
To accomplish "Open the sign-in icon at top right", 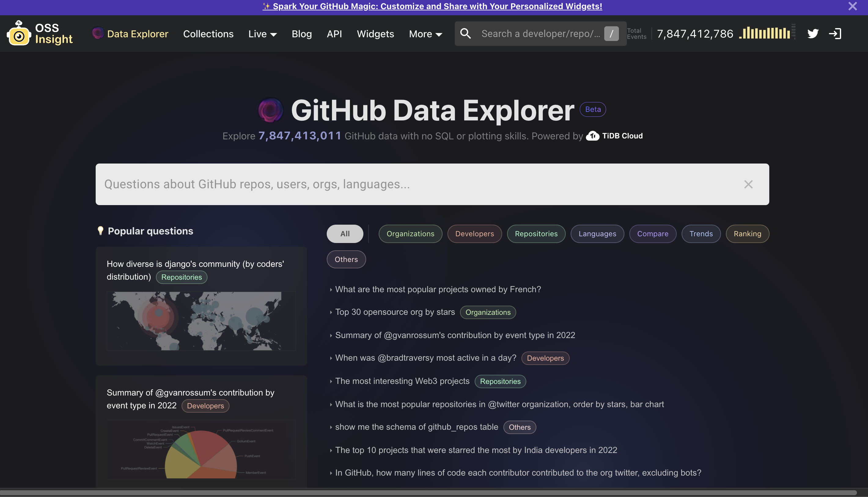I will tap(835, 33).
